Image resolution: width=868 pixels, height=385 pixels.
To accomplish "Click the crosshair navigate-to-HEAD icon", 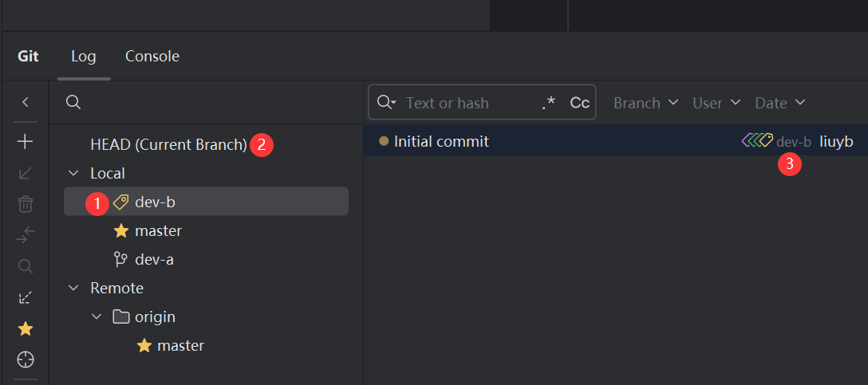I will [26, 359].
